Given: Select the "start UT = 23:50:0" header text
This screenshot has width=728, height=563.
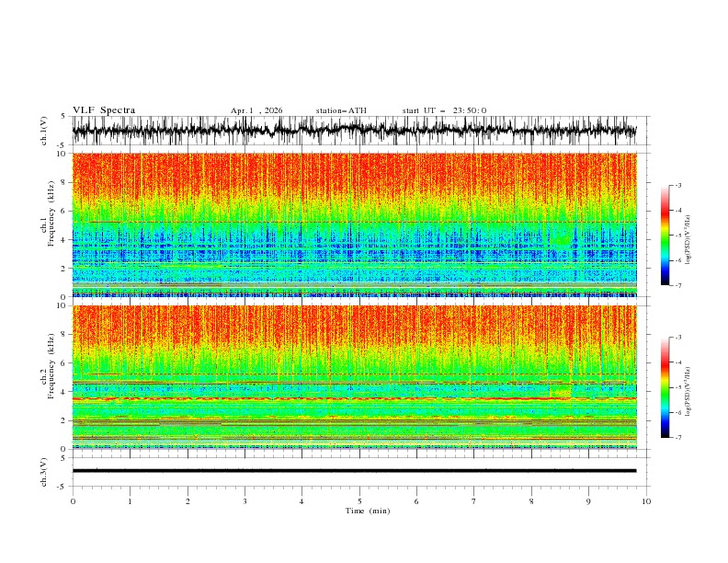Looking at the screenshot, I should [444, 110].
